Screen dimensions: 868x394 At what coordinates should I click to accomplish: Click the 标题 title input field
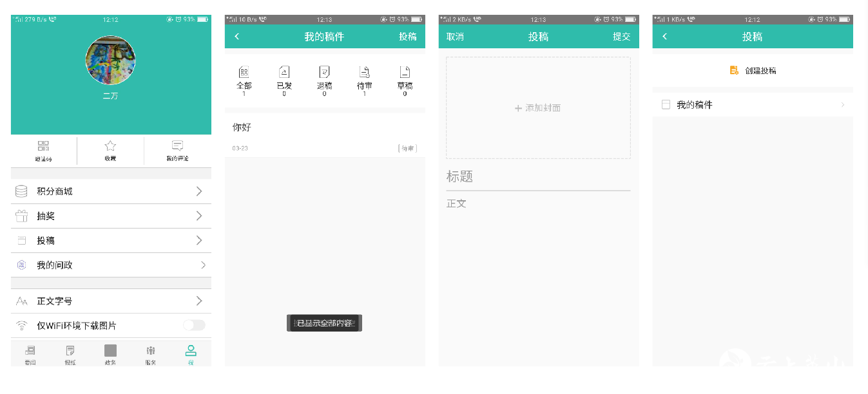[538, 176]
